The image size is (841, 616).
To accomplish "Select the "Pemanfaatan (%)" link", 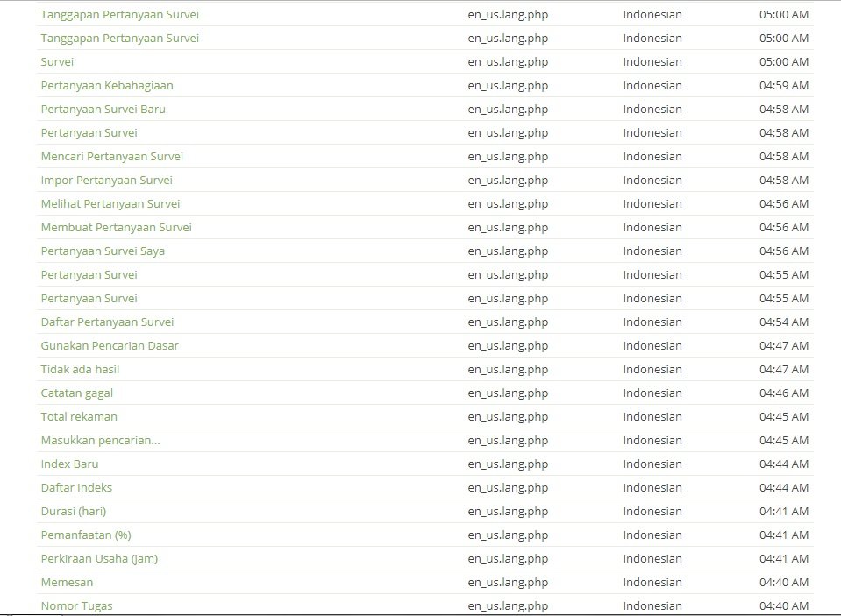I will click(86, 535).
